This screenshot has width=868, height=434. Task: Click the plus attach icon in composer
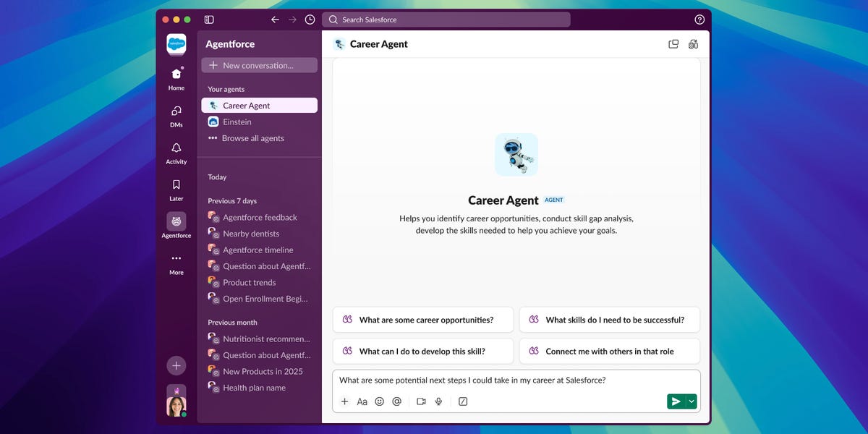[x=344, y=401]
